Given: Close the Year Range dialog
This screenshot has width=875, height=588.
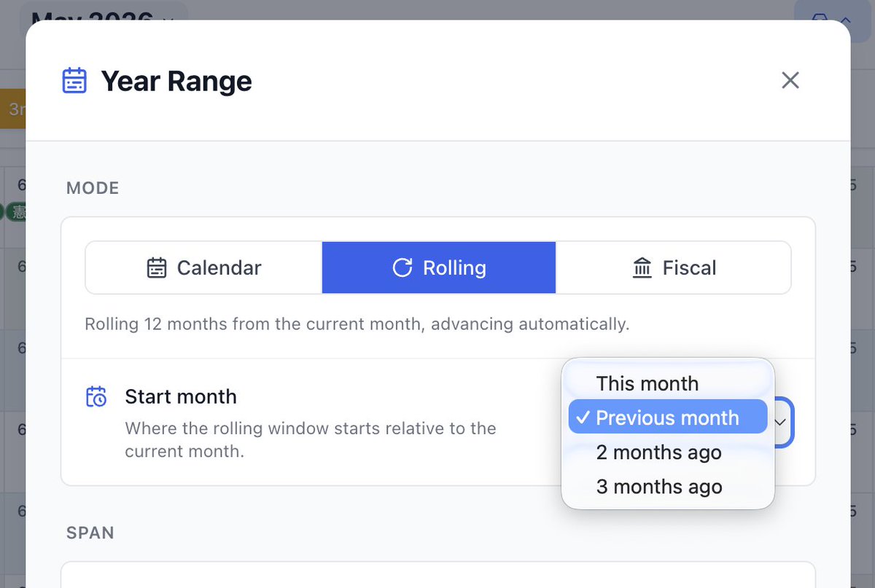Looking at the screenshot, I should coord(790,80).
